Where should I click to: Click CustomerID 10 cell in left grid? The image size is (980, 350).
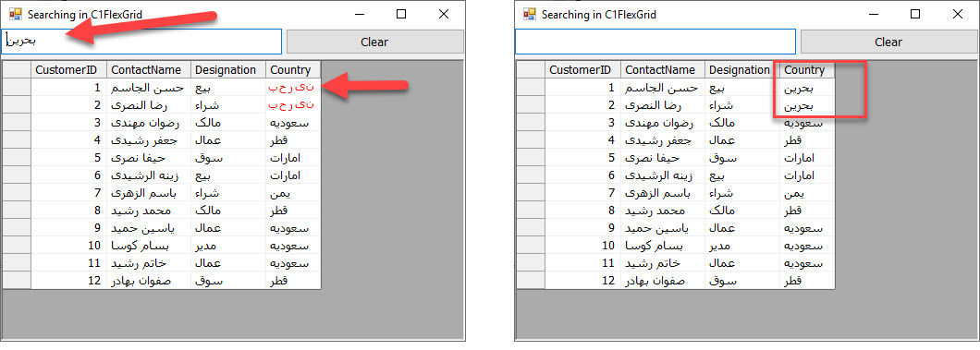click(x=68, y=246)
